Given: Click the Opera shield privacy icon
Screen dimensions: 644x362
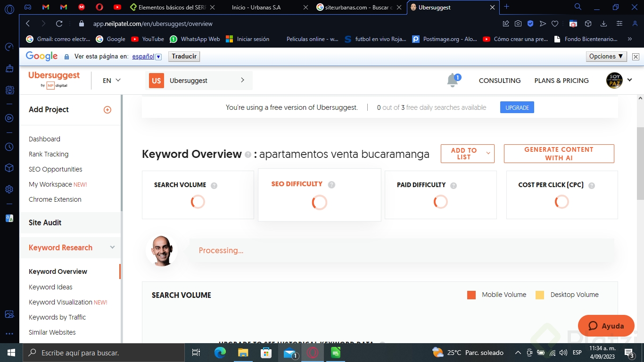Looking at the screenshot, I should coord(530,24).
